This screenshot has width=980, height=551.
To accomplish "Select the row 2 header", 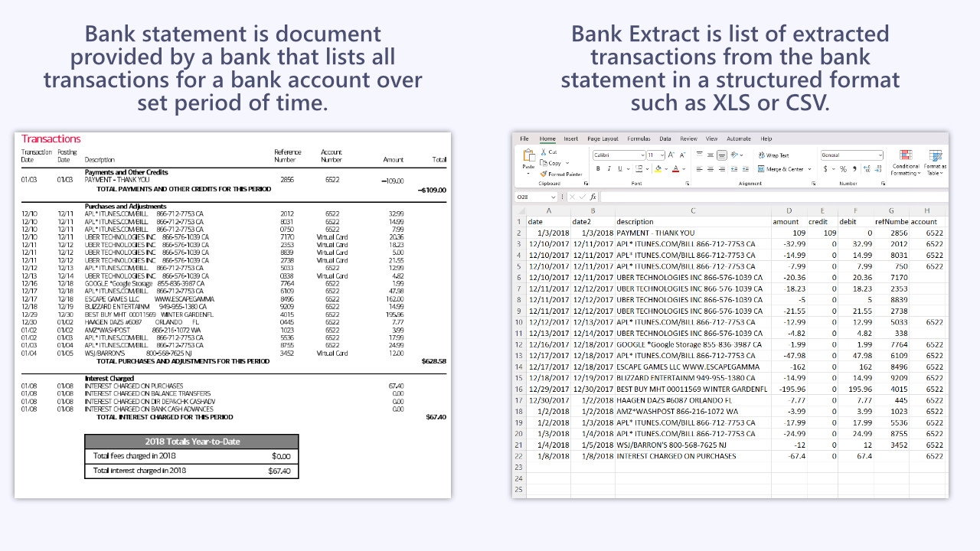I will (518, 233).
